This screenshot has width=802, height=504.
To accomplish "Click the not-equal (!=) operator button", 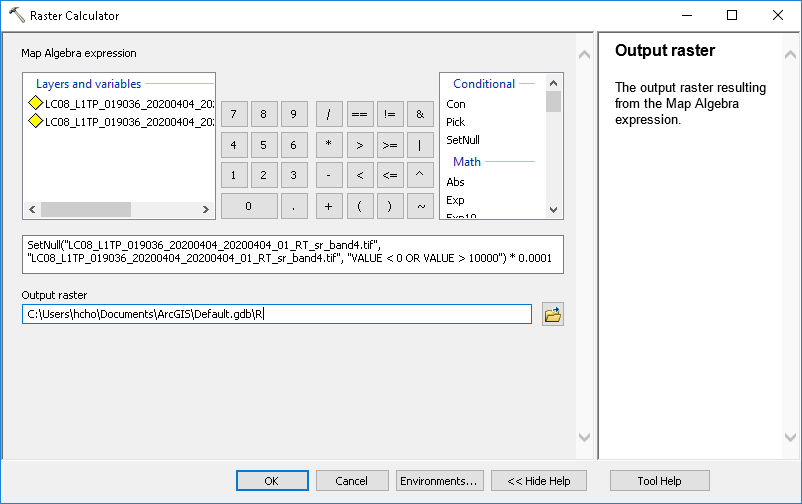I will [x=389, y=114].
